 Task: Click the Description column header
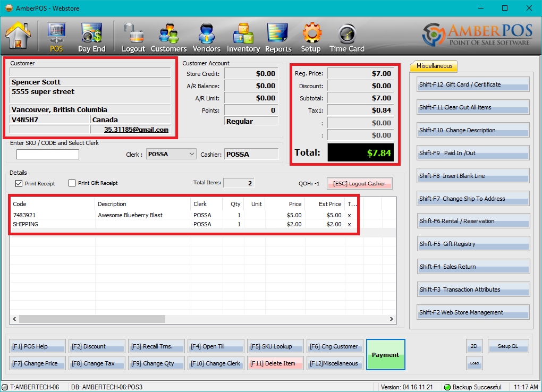pyautogui.click(x=143, y=204)
